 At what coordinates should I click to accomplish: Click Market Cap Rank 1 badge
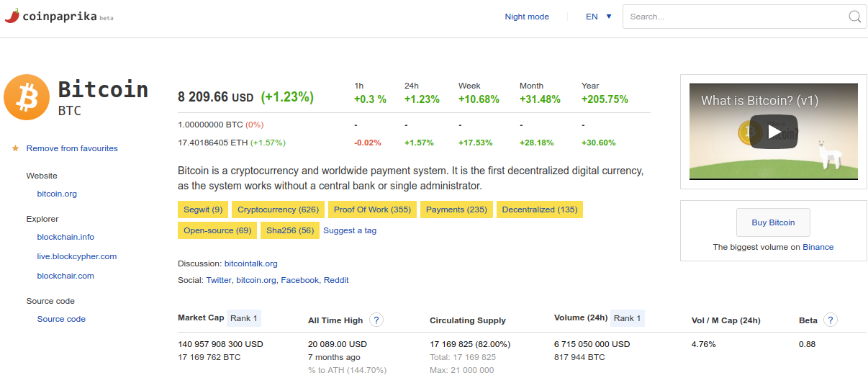tap(244, 318)
